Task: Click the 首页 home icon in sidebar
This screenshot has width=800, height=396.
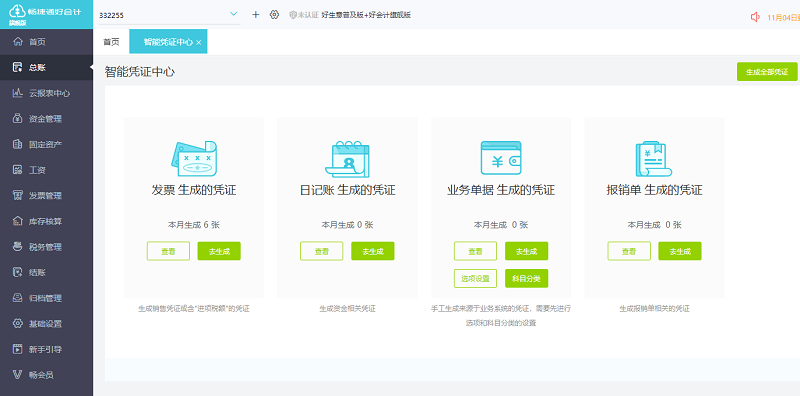Action: [18, 42]
